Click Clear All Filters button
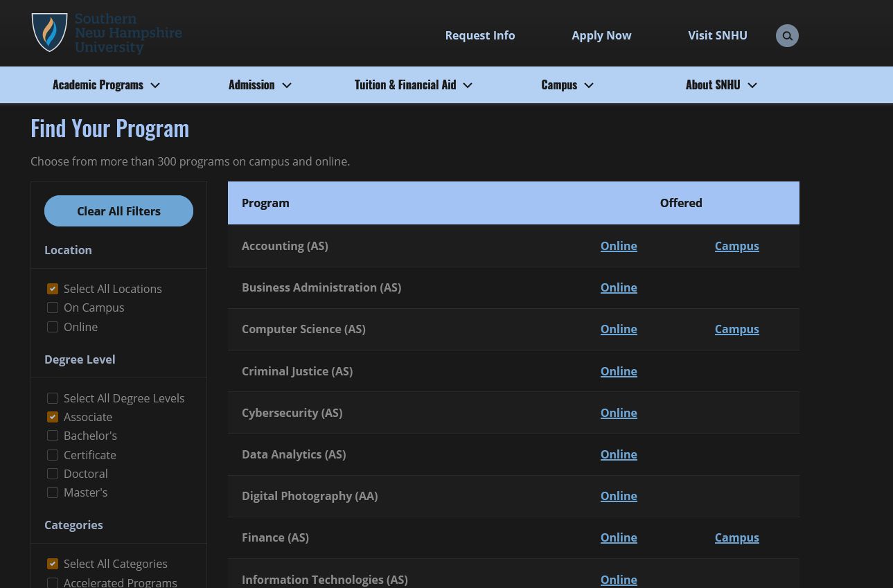The width and height of the screenshot is (893, 588). [118, 211]
